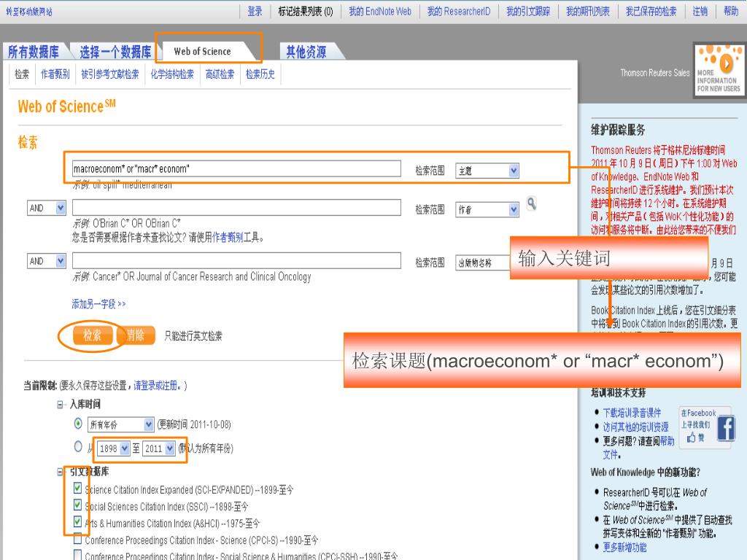Open the basic Search sub-tab
The height and width of the screenshot is (560, 747).
coord(22,74)
